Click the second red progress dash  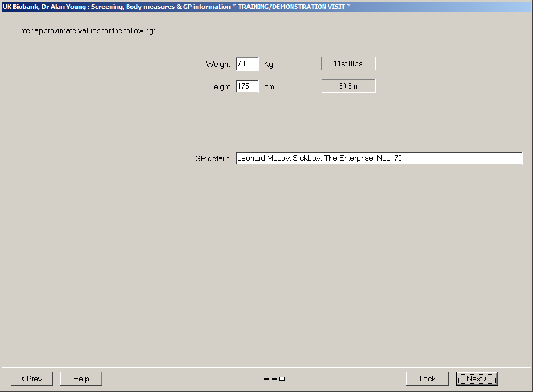coord(274,379)
